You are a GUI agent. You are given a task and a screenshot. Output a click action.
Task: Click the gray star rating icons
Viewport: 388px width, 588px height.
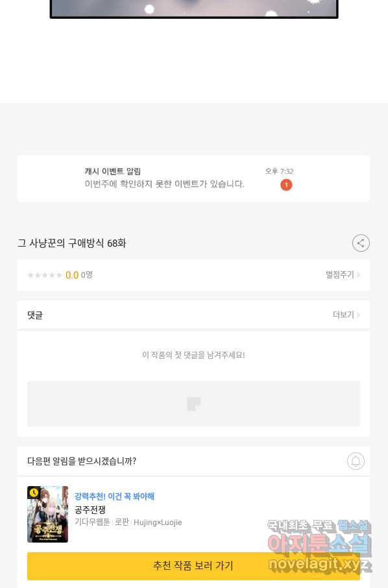45,275
